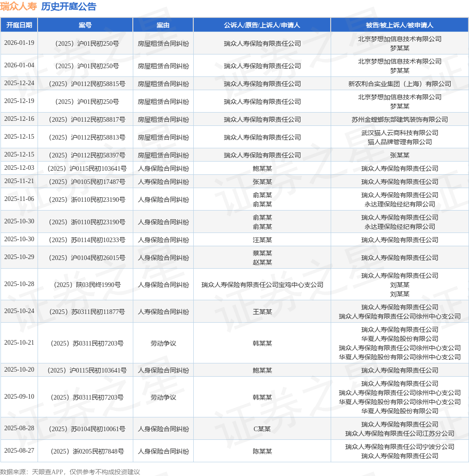This screenshot has height=476, width=469.
Task: Click 人寿保险合同纠纷 in the 2025-10-24 row
Action: [x=163, y=312]
